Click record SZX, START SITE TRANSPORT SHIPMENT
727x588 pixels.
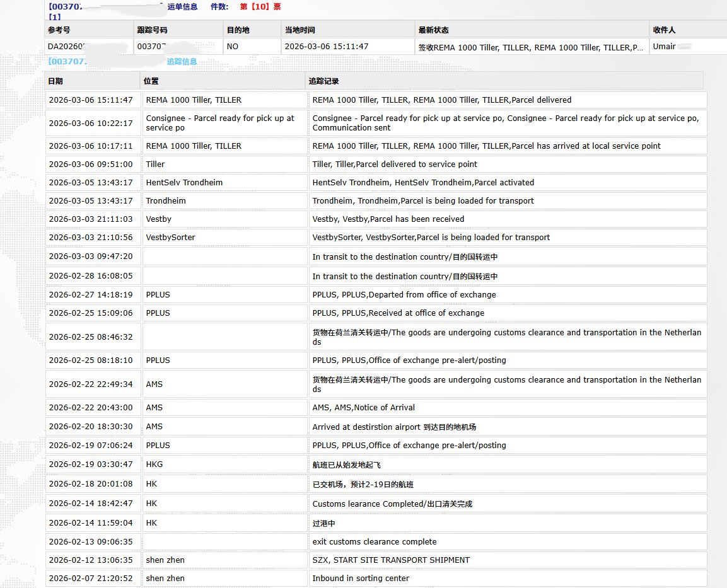(508, 560)
